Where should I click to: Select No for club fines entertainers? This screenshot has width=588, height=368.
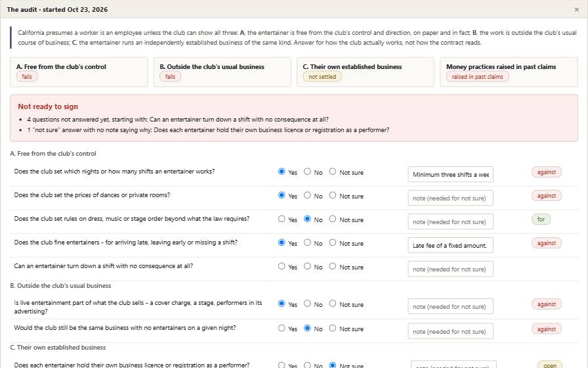pyautogui.click(x=307, y=242)
